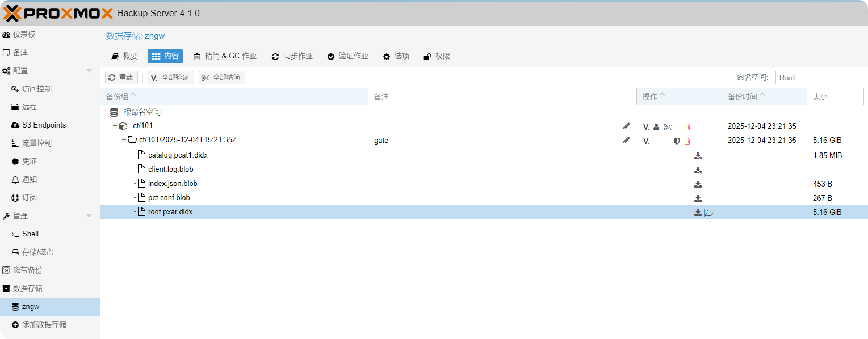Click the 重载 button
Screen dimensions: 868x339
coord(121,78)
